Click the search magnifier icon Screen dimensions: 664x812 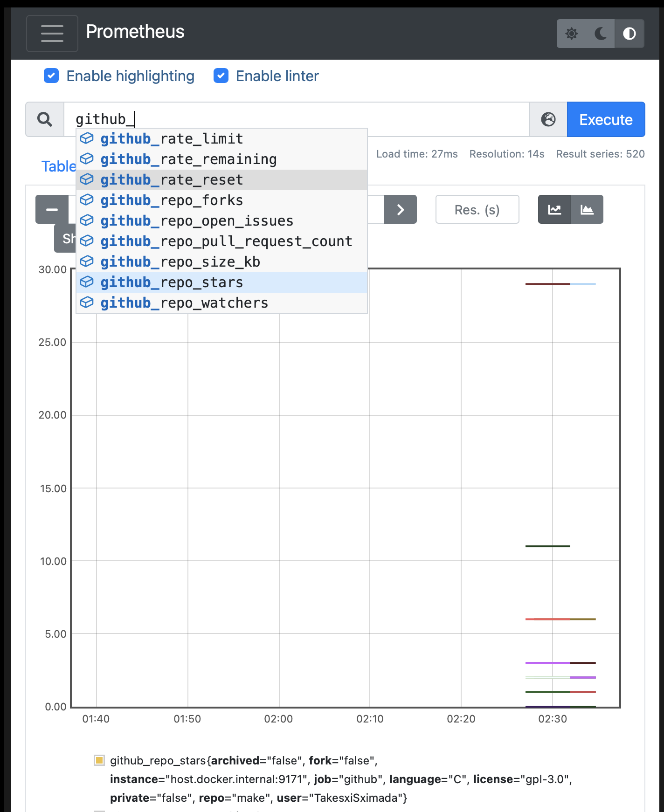[45, 119]
